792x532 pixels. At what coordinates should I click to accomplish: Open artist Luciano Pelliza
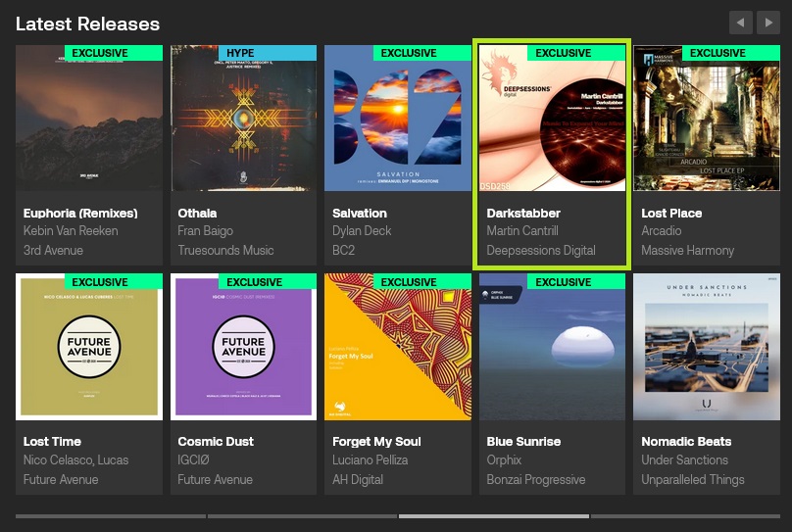370,459
